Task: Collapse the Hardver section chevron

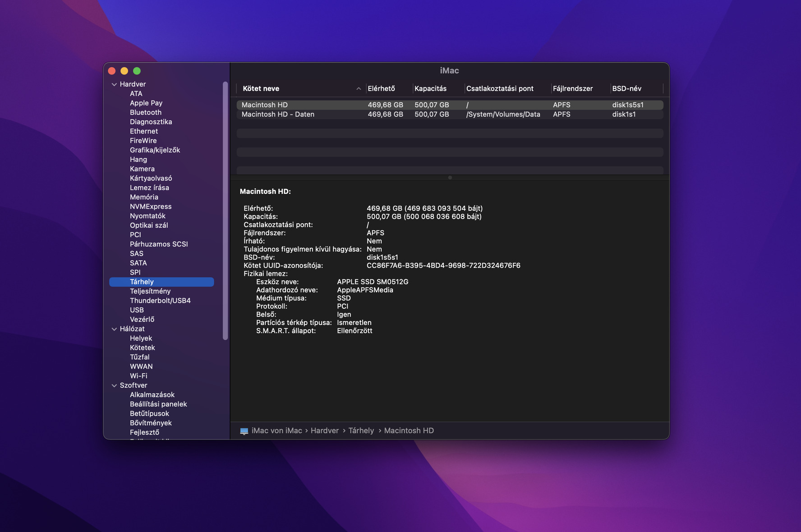Action: pyautogui.click(x=114, y=84)
